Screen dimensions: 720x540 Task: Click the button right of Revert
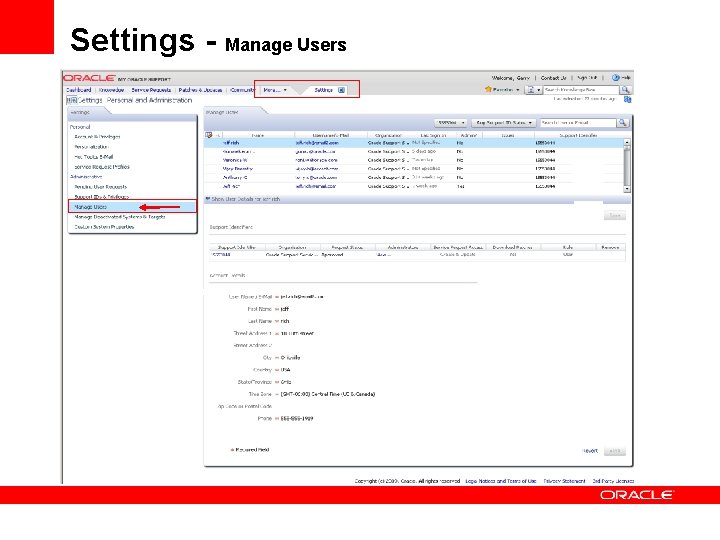(615, 451)
